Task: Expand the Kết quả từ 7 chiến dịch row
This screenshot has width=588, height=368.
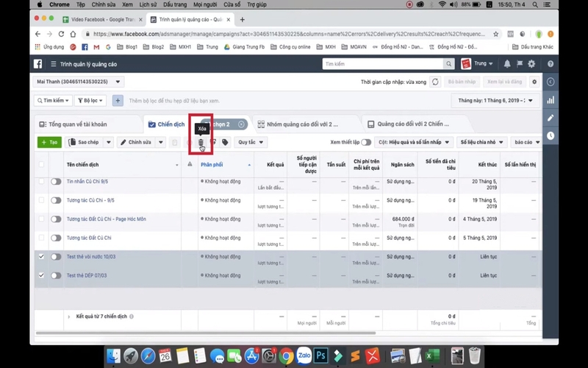Action: [68, 317]
